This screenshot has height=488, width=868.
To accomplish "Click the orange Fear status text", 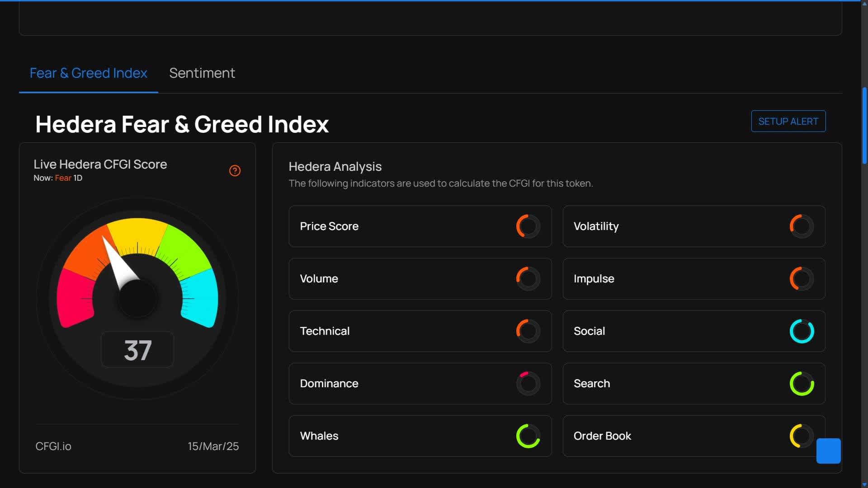I will [63, 178].
